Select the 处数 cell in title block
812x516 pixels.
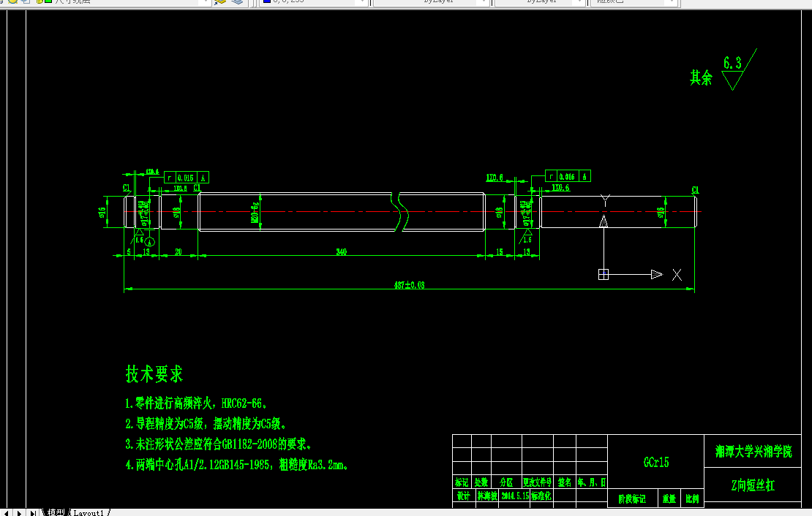pos(481,482)
